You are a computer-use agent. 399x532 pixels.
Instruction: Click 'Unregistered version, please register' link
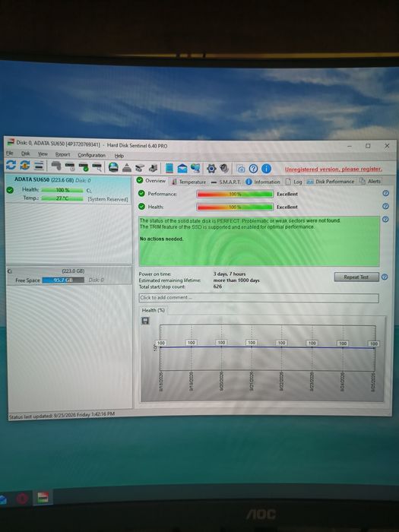click(x=334, y=169)
